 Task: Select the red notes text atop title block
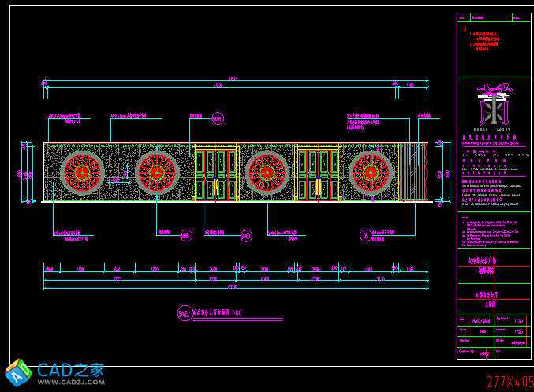pyautogui.click(x=489, y=39)
